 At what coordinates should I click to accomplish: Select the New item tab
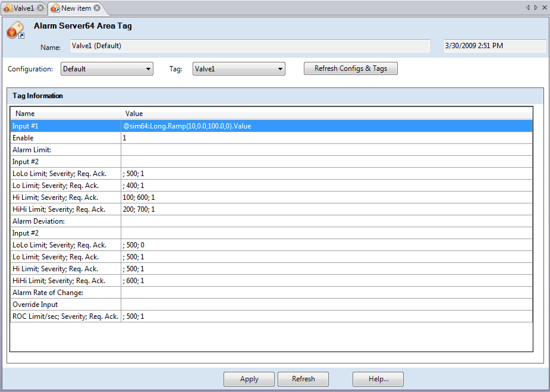point(76,8)
